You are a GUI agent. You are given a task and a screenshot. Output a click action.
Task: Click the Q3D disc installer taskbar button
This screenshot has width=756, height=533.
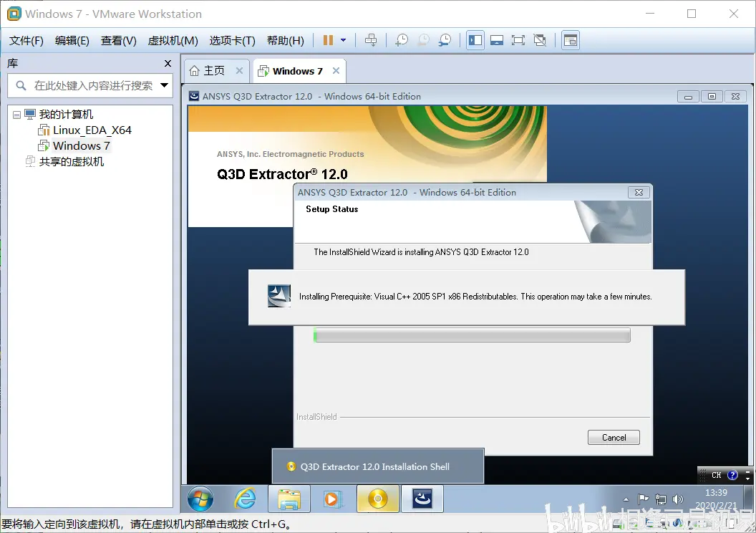tap(378, 499)
